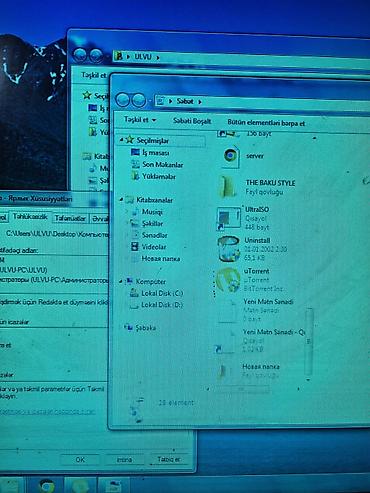Select the Uninstall recycle bin icon
Viewport: 370px width, 493px height.
tap(229, 249)
